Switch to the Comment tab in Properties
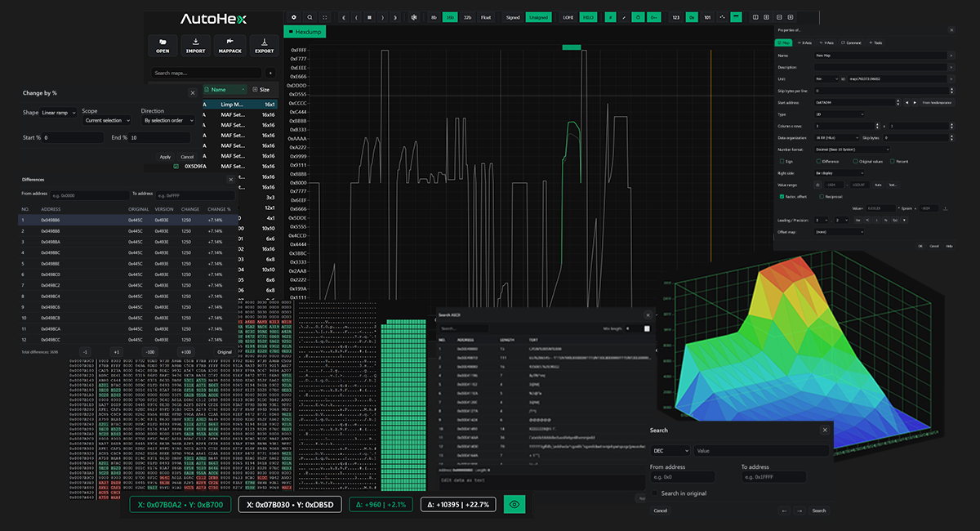The image size is (980, 531). tap(850, 42)
